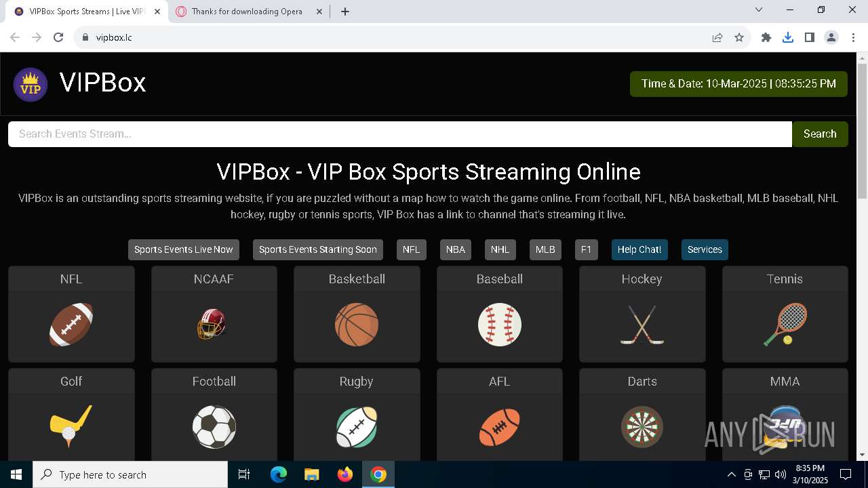Click the VIPBox crown logo
Image resolution: width=868 pixels, height=488 pixels.
pyautogui.click(x=31, y=85)
